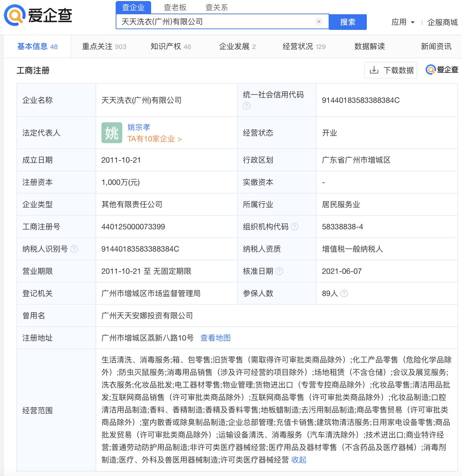Click the question mark beside 核准日期

[280, 271]
